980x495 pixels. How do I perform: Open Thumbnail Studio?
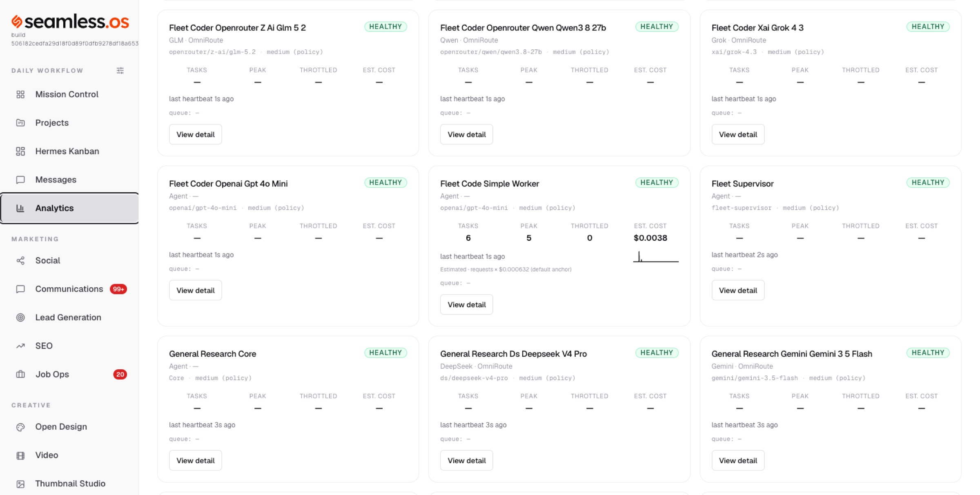(69, 484)
